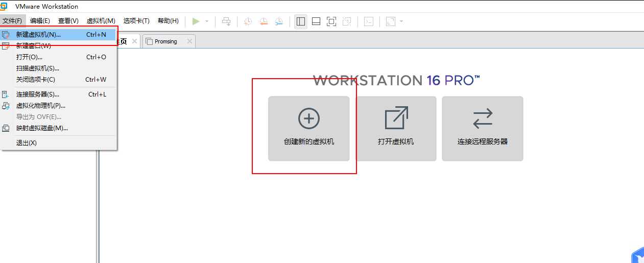Click the console view icon
This screenshot has height=263, width=644.
click(369, 21)
